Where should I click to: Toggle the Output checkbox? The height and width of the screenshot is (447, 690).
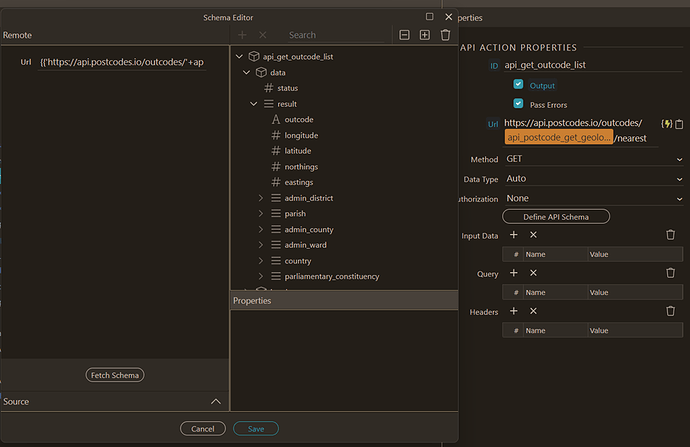(x=518, y=84)
